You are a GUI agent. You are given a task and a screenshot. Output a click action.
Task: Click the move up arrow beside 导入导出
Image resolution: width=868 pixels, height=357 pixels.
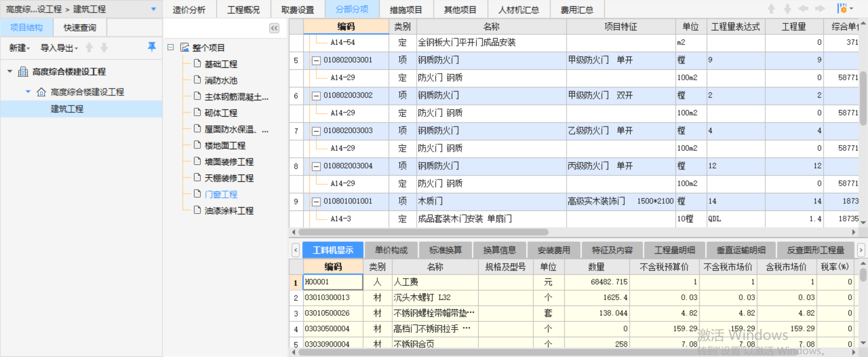click(90, 48)
